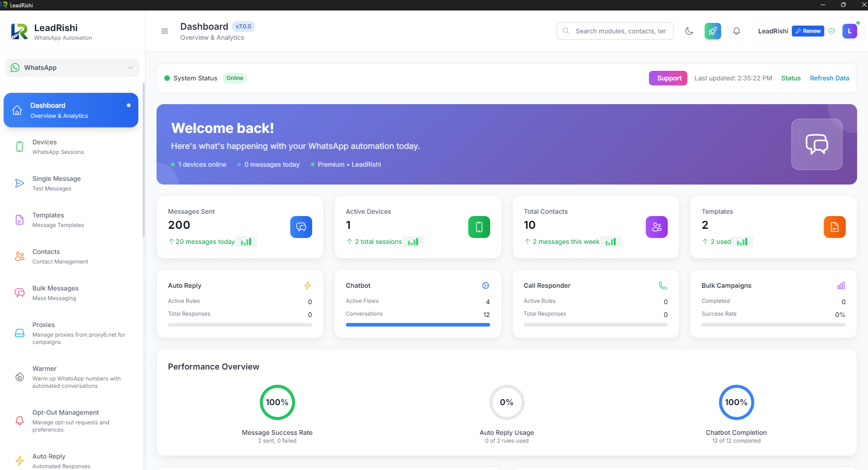Image resolution: width=868 pixels, height=470 pixels.
Task: Click the orange Templates document icon
Action: (x=835, y=227)
